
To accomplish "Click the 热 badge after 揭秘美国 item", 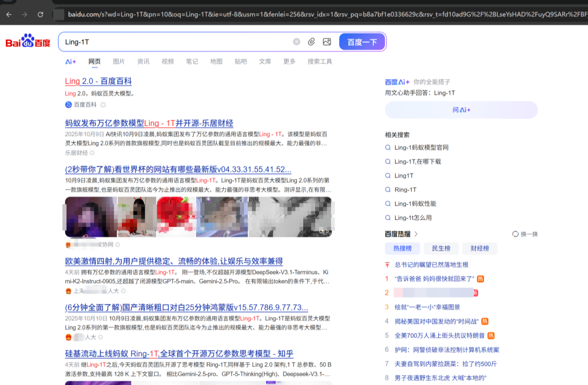I will [x=485, y=321].
